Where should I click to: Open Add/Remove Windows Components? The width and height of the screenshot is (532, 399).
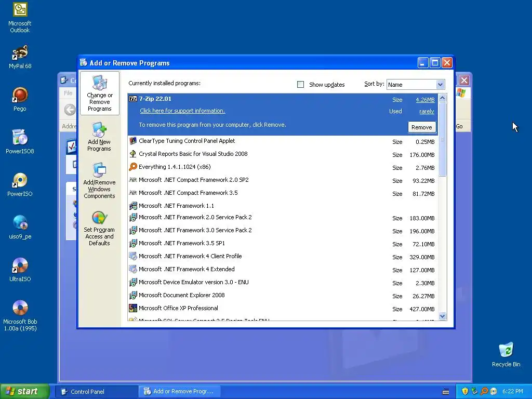point(99,180)
